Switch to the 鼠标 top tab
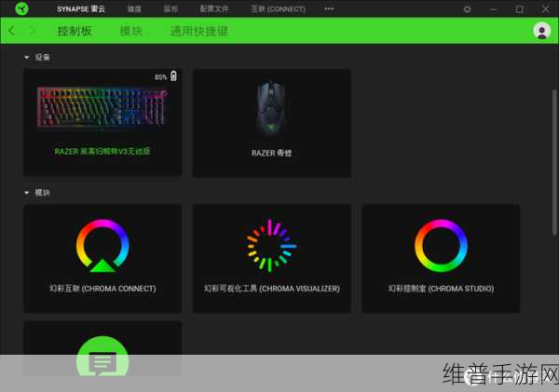 [170, 9]
